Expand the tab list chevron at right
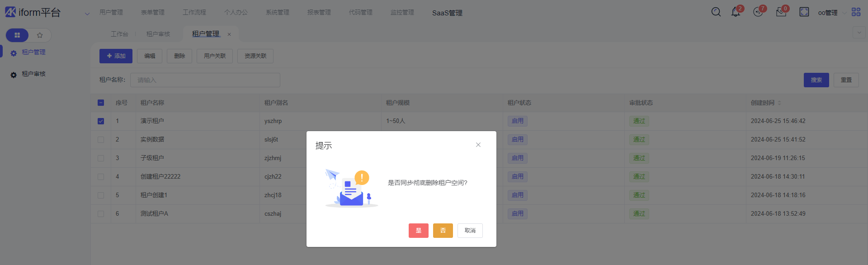 click(x=859, y=33)
